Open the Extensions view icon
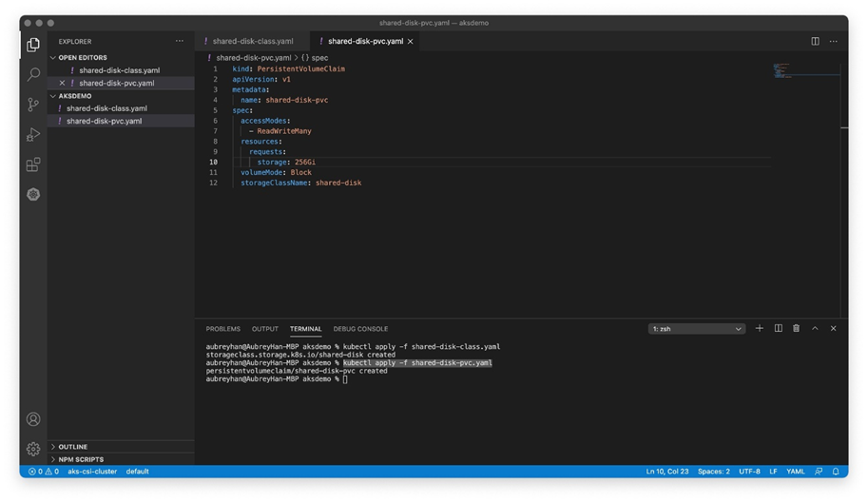 point(33,164)
